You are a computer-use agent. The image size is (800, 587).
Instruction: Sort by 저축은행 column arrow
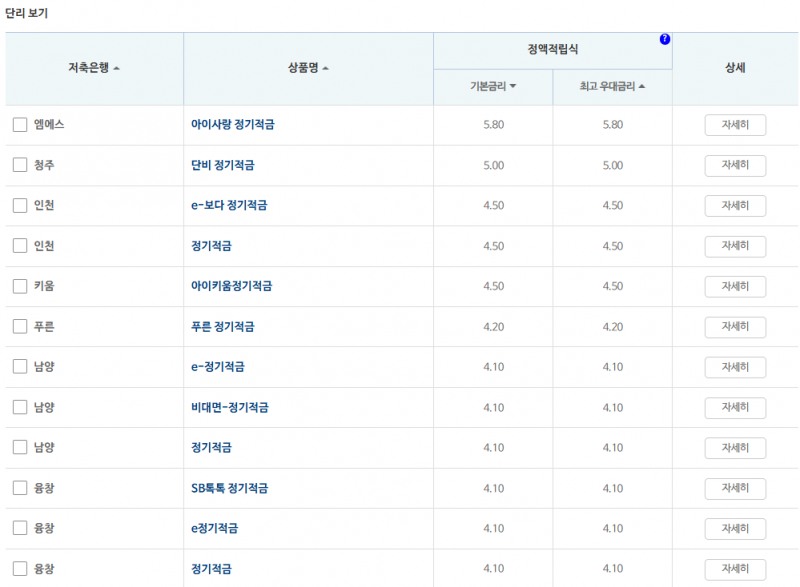[x=116, y=68]
